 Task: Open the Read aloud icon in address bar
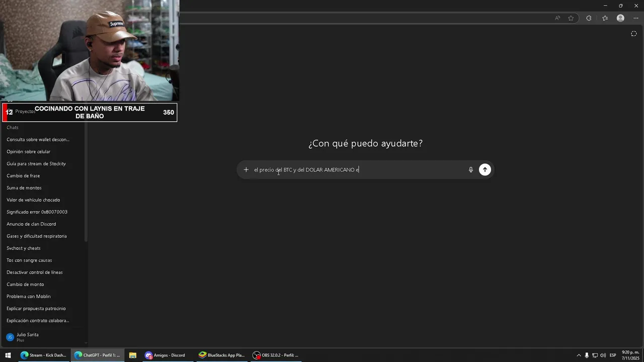[x=557, y=18]
